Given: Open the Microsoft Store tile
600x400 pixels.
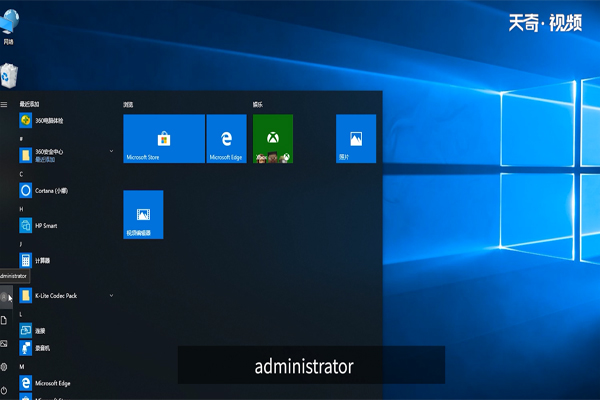Looking at the screenshot, I should click(164, 139).
